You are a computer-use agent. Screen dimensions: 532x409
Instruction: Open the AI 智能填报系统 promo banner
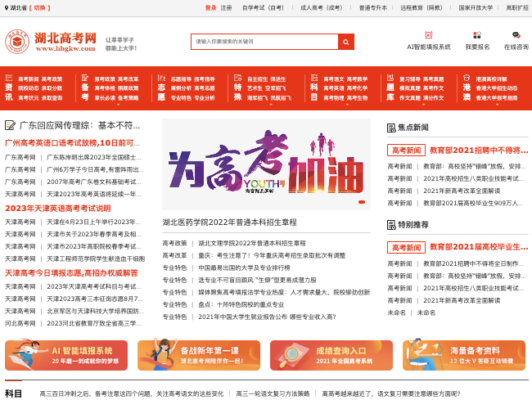[x=66, y=355]
